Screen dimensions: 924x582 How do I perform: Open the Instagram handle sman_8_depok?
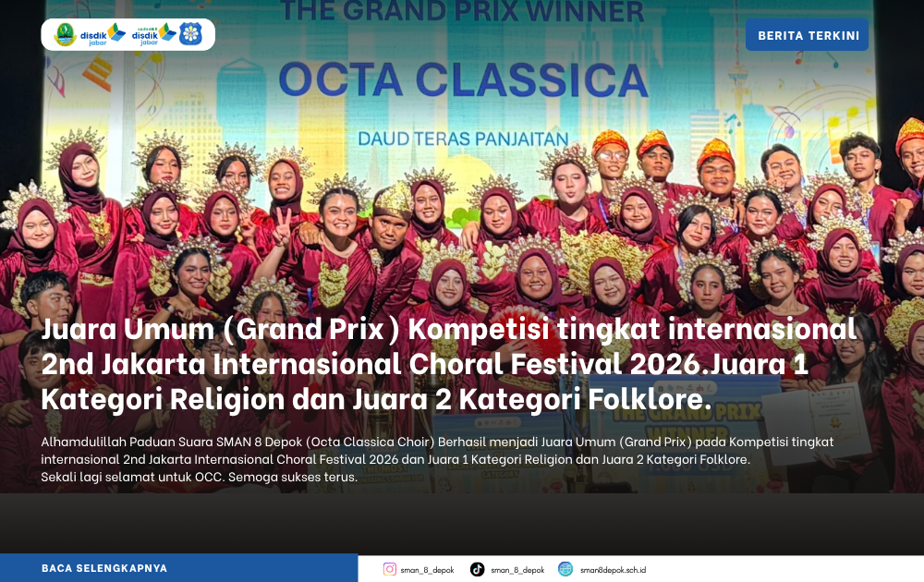coord(427,570)
